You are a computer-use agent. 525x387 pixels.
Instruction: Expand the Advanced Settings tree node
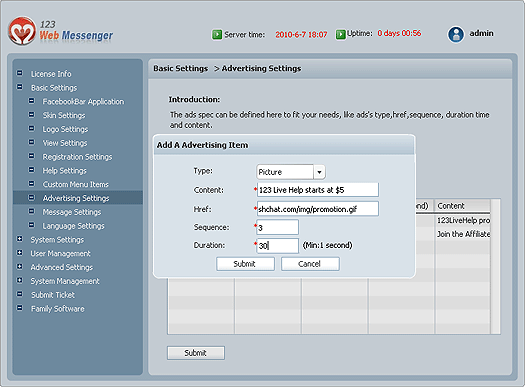(20, 266)
